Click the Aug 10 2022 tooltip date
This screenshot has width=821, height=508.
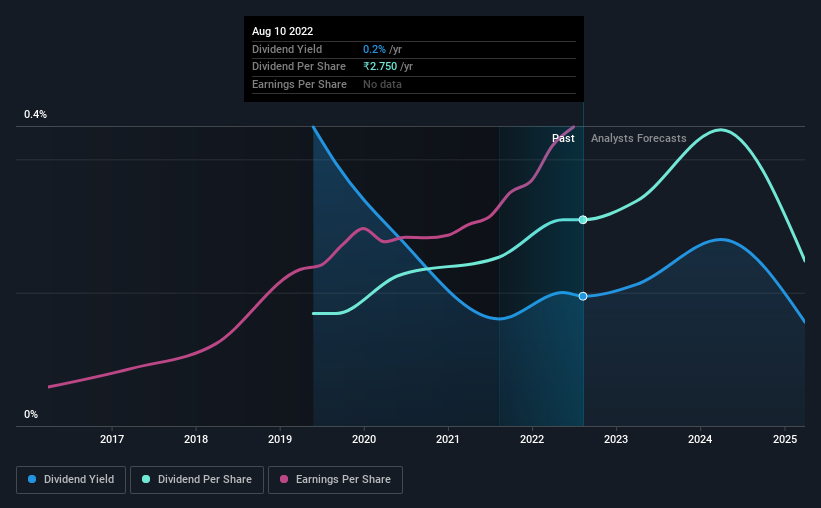point(283,31)
